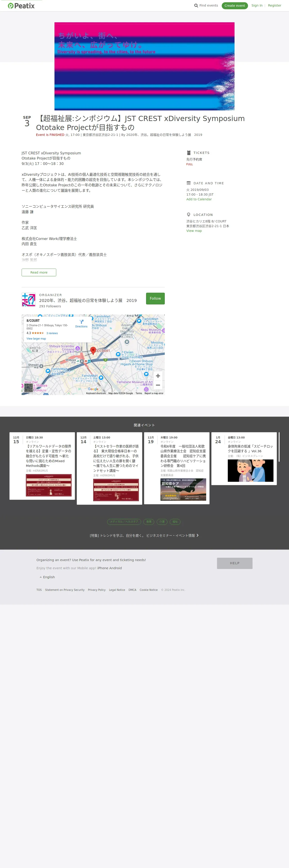Expand description with Read more
Screen dimensions: 289x868
(39, 272)
